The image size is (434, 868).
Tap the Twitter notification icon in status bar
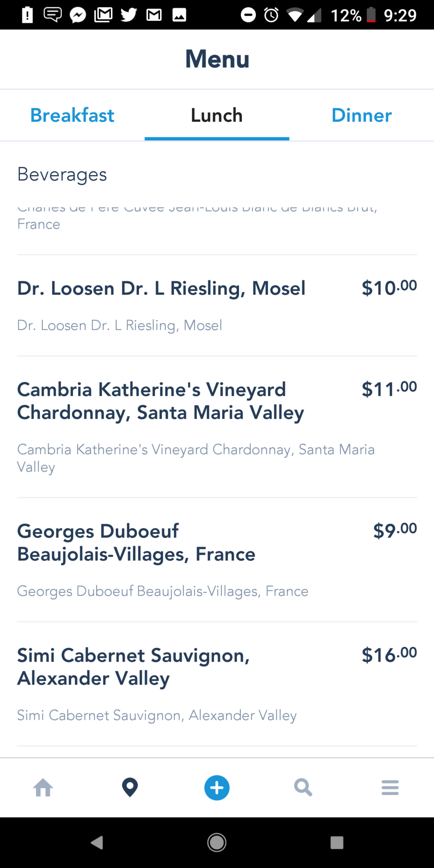click(128, 15)
